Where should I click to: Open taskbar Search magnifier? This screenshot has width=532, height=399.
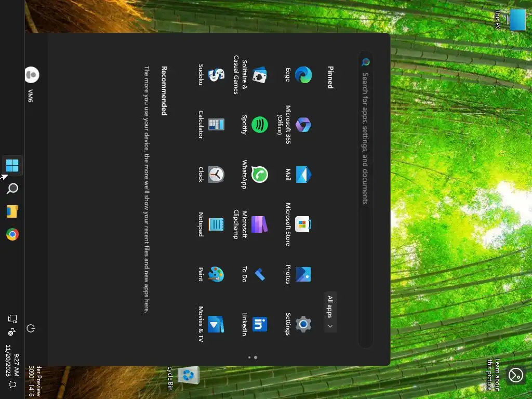tap(12, 188)
